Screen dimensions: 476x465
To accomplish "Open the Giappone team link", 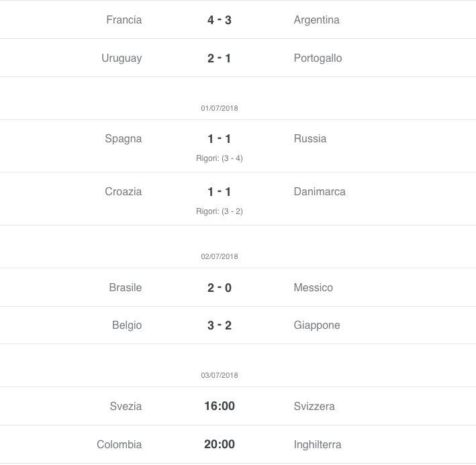I will click(317, 325).
